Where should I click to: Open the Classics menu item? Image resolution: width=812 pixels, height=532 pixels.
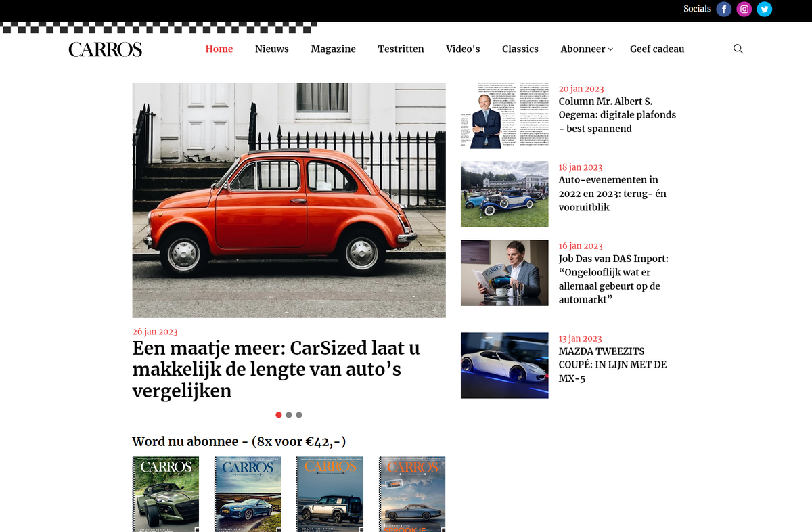pos(520,49)
